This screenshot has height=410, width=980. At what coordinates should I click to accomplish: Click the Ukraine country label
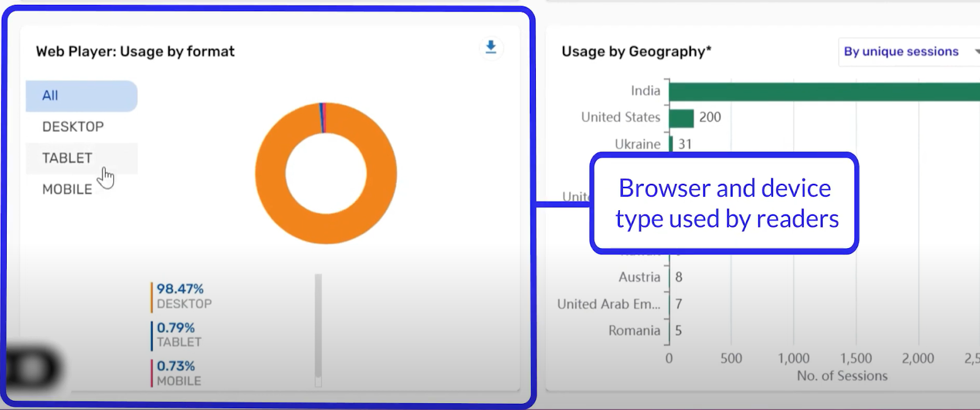(x=638, y=144)
